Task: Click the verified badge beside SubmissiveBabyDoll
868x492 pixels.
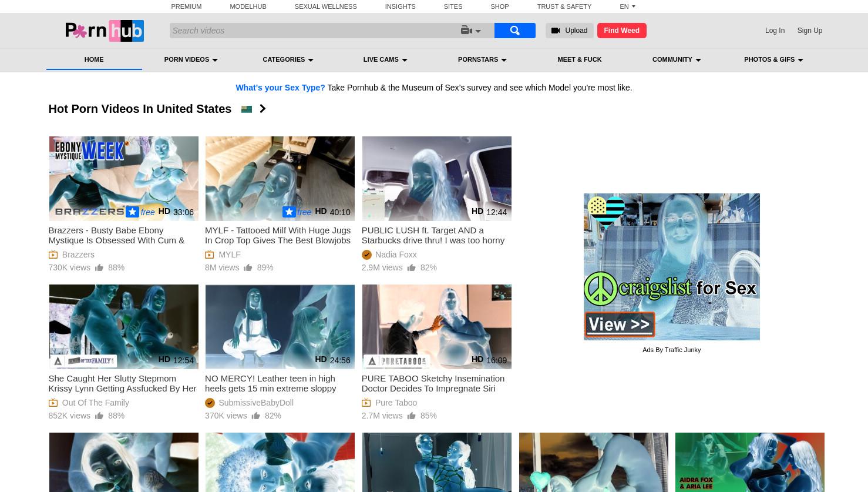Action: tap(210, 403)
